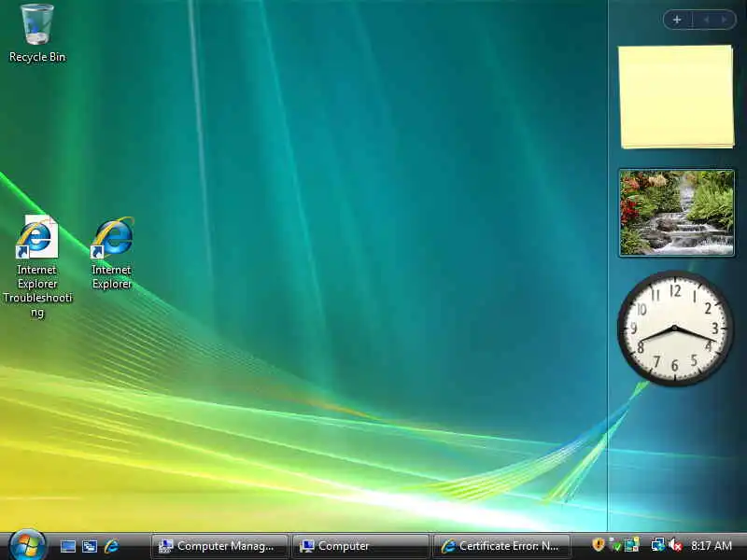Switch to Computer window taskbar button
This screenshot has height=560, width=747.
tap(360, 546)
